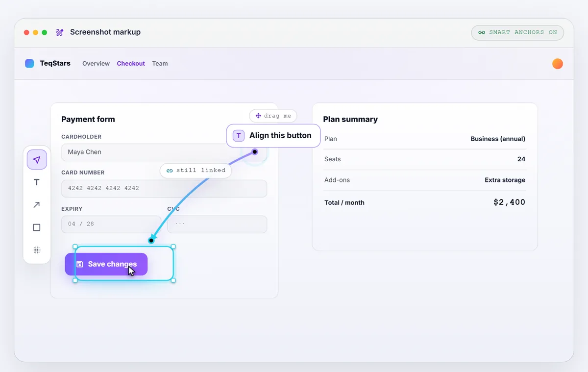Click the Seats value 24

521,159
